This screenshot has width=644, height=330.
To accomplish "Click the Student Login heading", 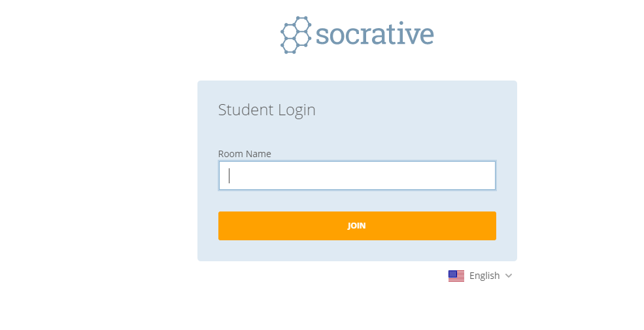I will [267, 110].
